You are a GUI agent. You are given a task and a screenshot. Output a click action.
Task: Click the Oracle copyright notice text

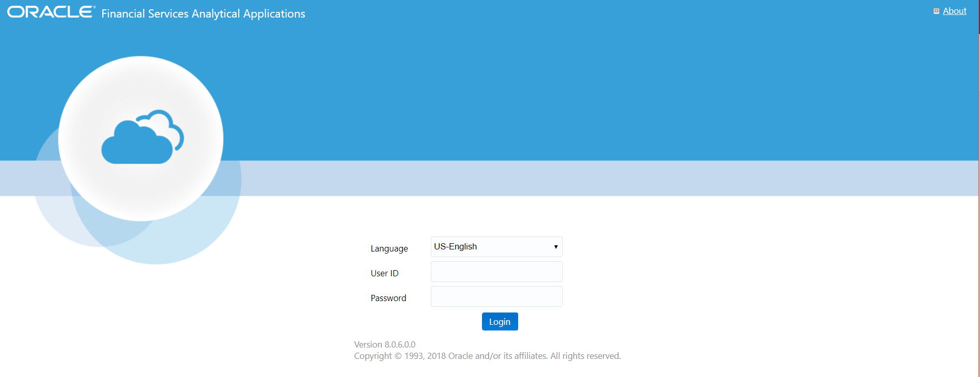[487, 356]
